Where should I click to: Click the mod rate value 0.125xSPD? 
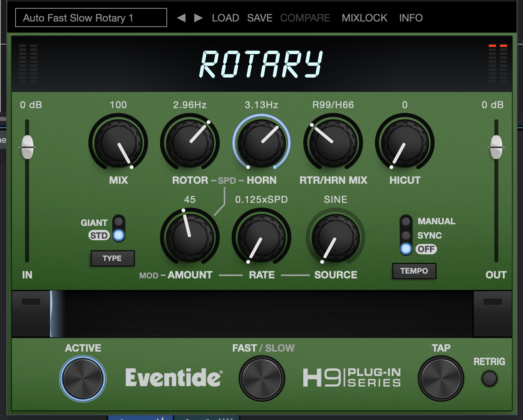(x=261, y=200)
